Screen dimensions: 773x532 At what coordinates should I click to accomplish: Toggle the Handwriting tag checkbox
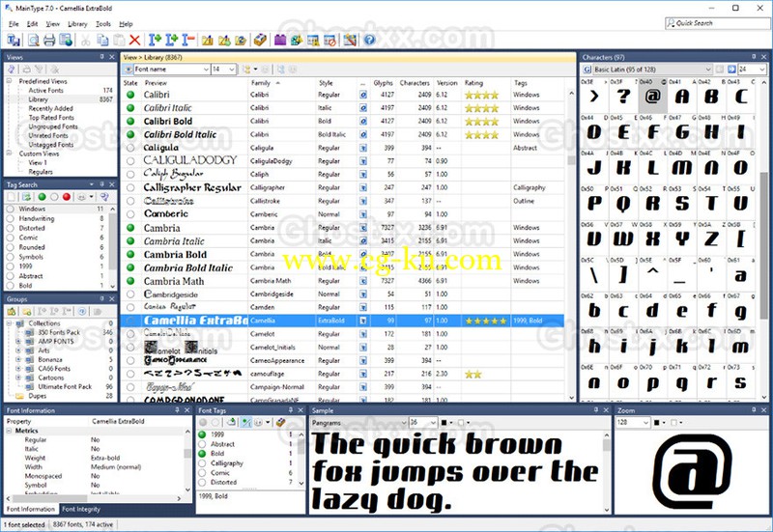click(x=11, y=218)
